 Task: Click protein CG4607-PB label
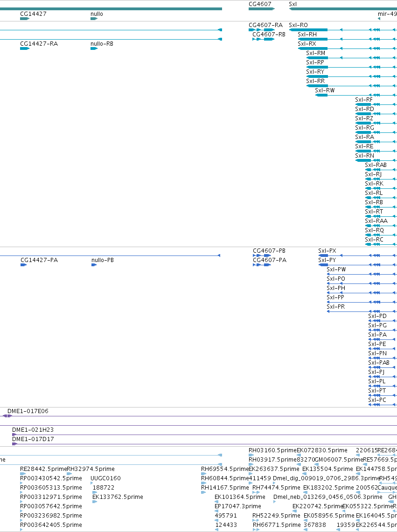(x=269, y=251)
